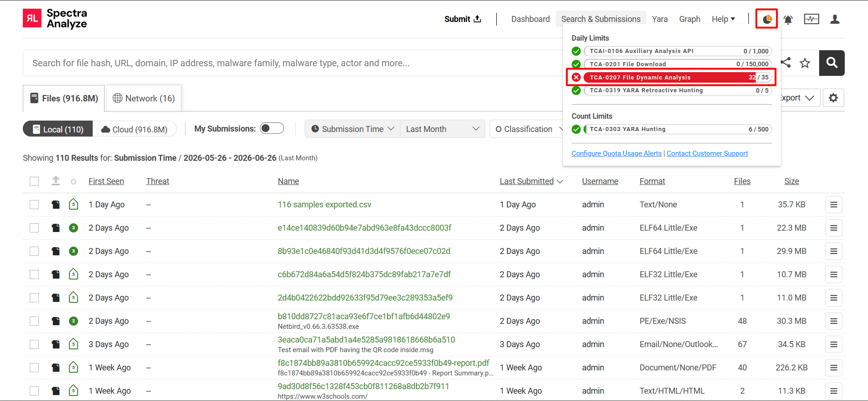Check the box for 3eaca0ca71a5 row
The image size is (868, 401).
pos(34,344)
